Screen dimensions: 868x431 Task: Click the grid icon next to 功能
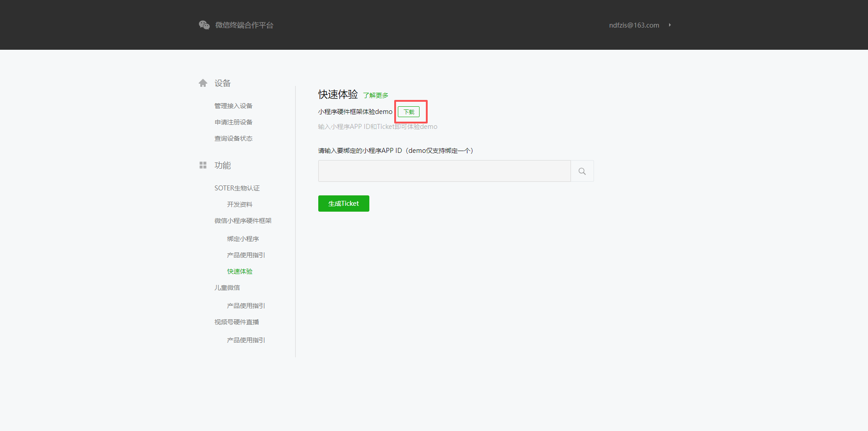[203, 165]
